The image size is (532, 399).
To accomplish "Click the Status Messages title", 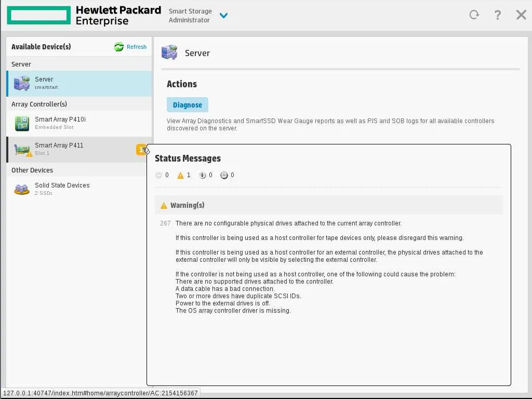I will click(x=188, y=158).
